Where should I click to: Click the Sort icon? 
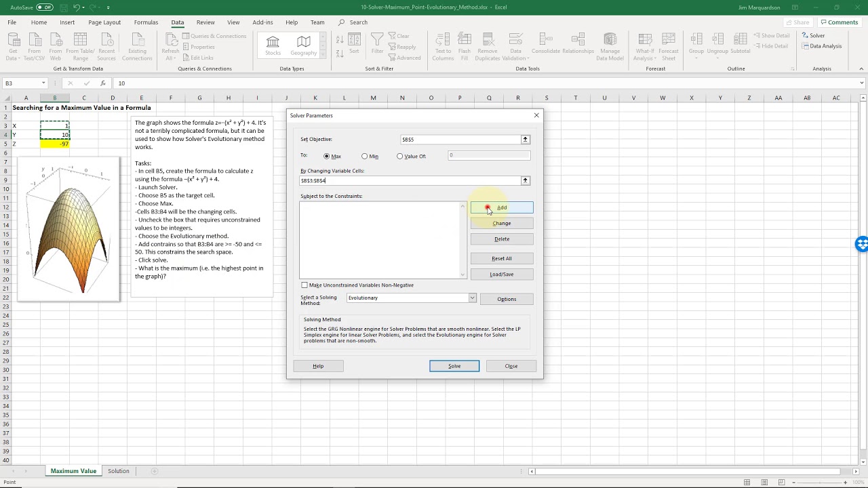[x=354, y=45]
